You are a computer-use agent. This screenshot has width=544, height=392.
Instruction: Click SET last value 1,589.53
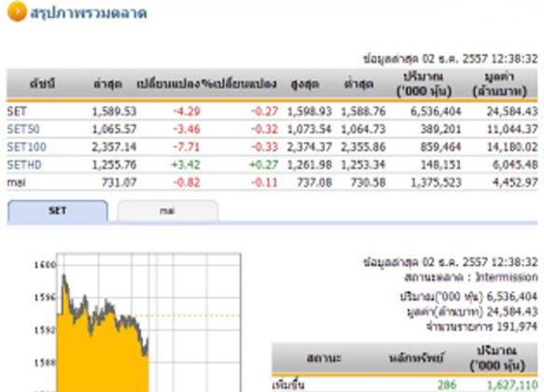(x=114, y=111)
